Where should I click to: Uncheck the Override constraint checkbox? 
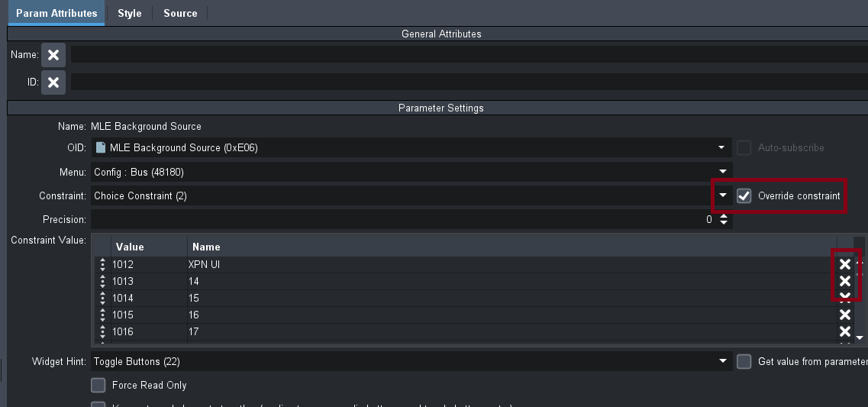click(x=744, y=196)
